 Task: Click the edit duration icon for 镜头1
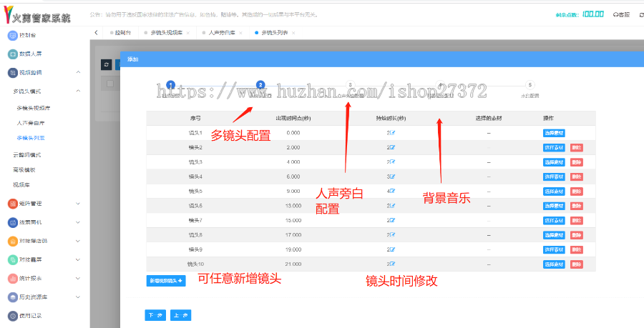click(392, 133)
